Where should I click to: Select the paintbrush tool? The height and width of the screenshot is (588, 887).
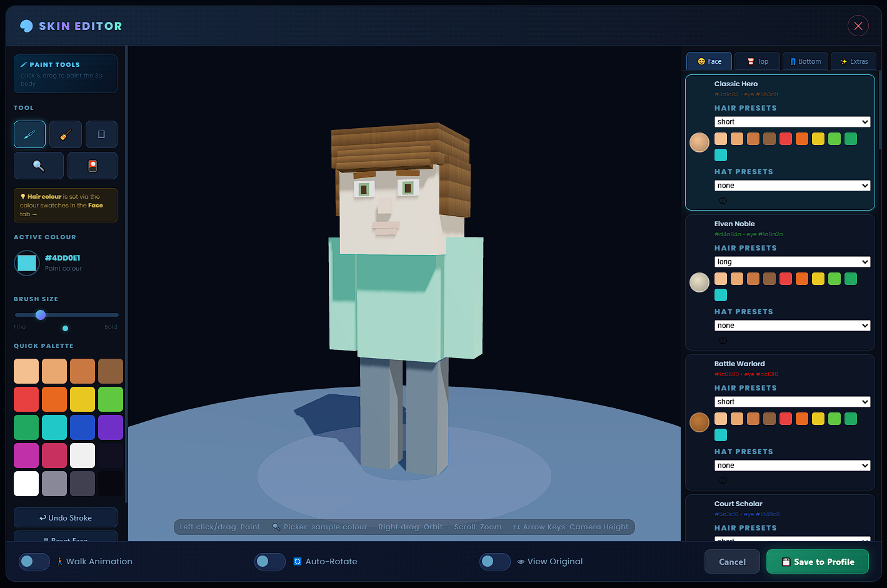pos(29,134)
